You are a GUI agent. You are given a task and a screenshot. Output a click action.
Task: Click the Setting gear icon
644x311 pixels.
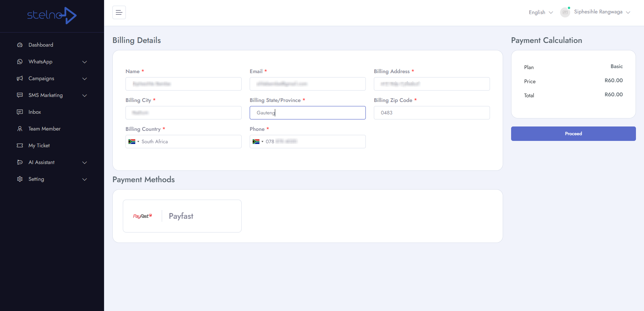(20, 179)
